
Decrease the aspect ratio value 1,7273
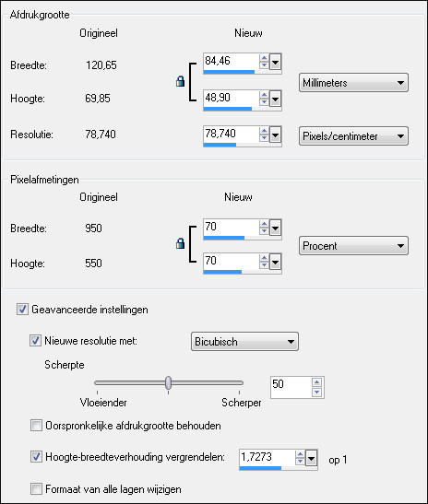coord(300,461)
